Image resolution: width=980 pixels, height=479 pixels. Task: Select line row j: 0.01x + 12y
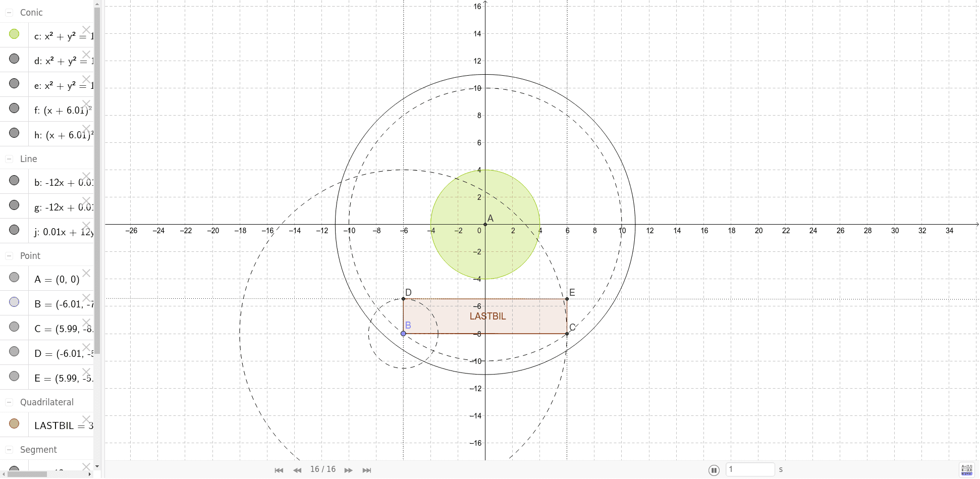click(64, 232)
